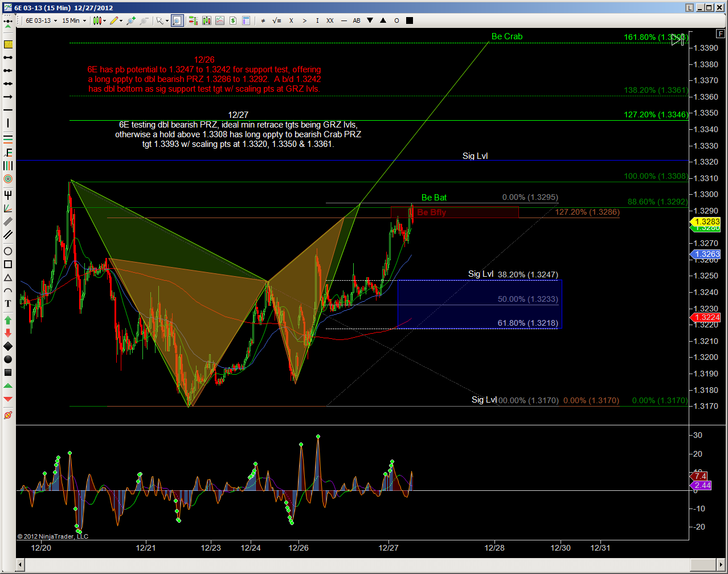Pick the Andrews Pitchfork tool

tap(8, 195)
